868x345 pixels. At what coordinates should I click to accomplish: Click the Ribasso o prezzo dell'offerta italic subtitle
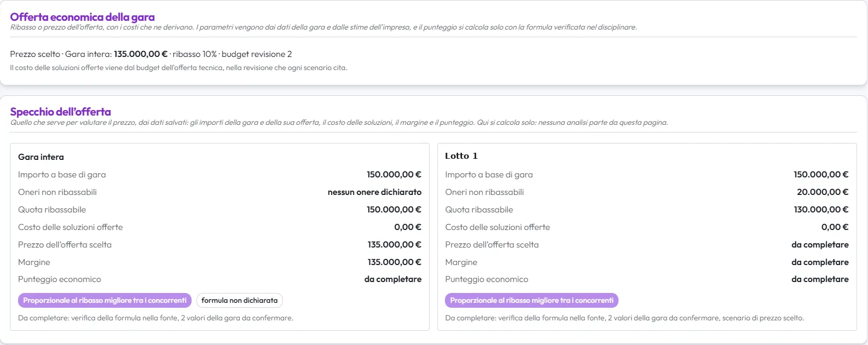323,27
